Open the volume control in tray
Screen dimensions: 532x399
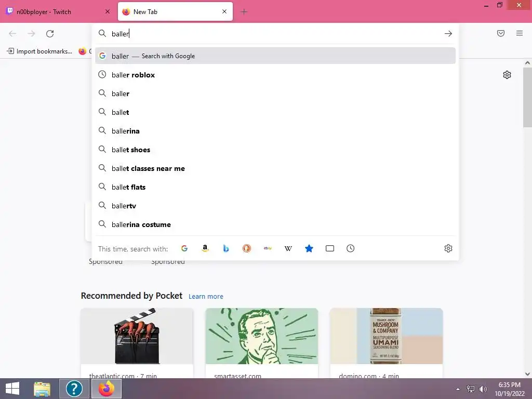pos(483,389)
